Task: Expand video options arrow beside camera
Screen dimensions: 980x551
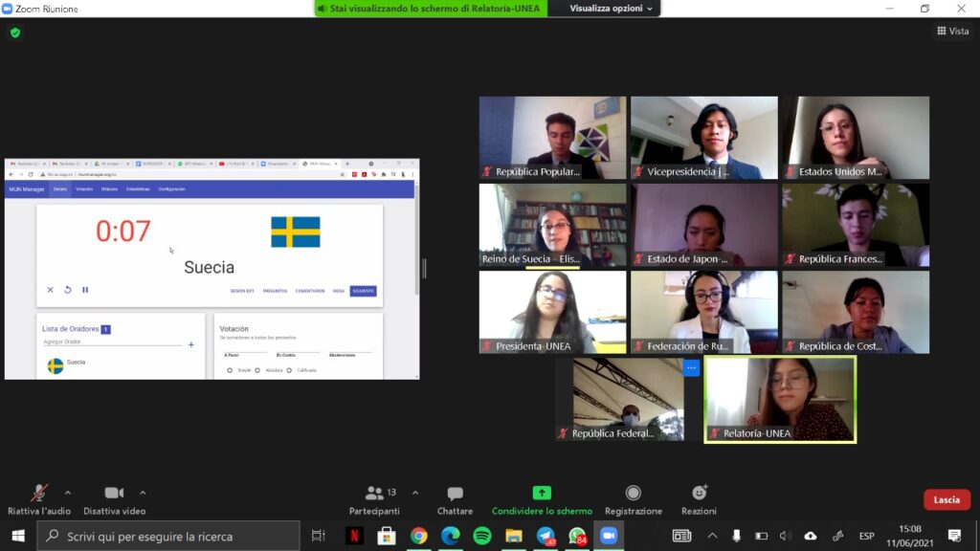Action: (143, 493)
